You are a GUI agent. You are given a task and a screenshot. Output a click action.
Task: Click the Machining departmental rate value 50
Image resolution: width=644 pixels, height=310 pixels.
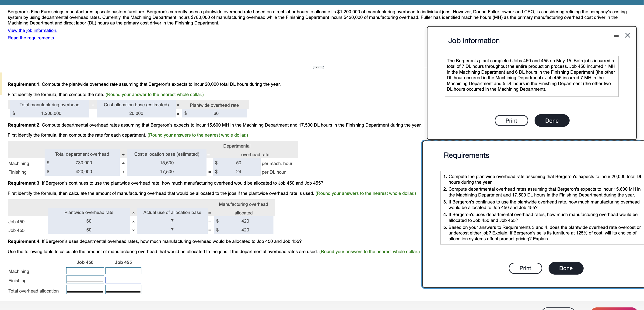238,163
